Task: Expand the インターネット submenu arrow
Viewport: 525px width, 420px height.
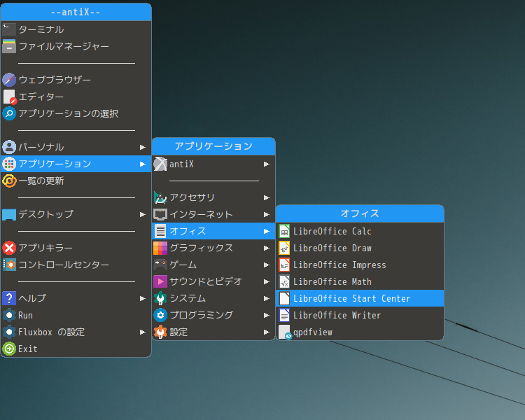Action: 267,214
